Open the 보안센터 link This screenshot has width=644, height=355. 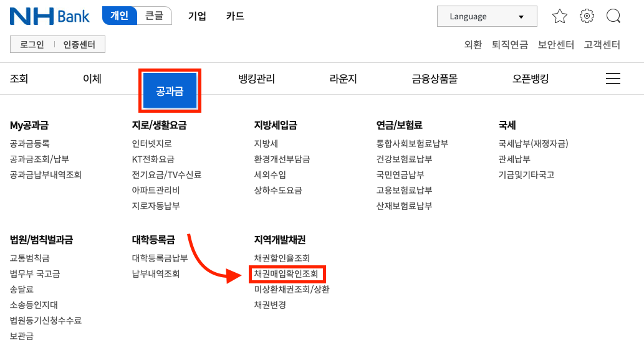click(555, 44)
